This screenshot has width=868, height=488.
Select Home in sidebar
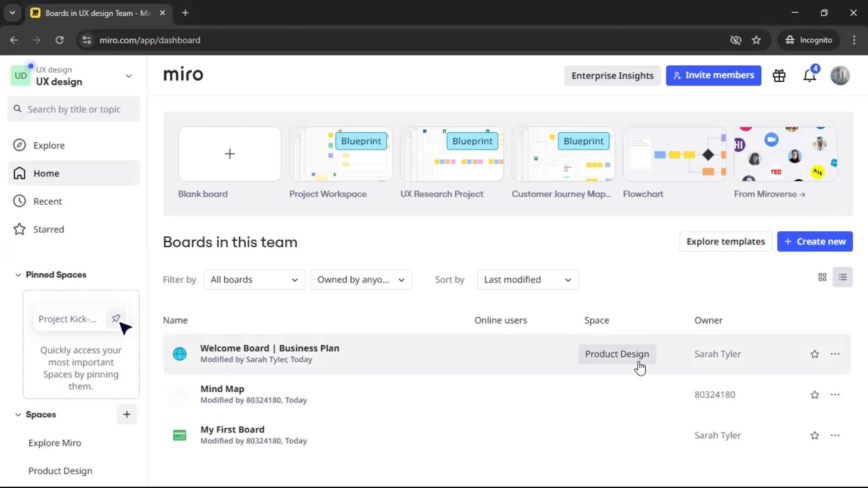click(74, 174)
